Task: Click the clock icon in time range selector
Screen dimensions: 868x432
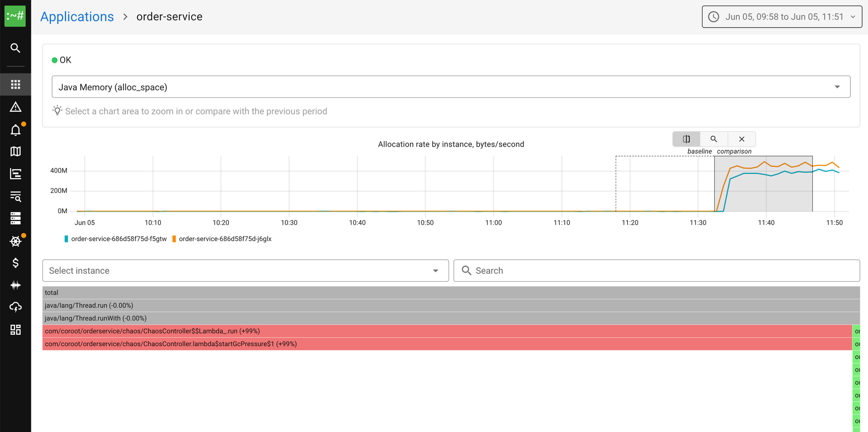Action: tap(713, 17)
